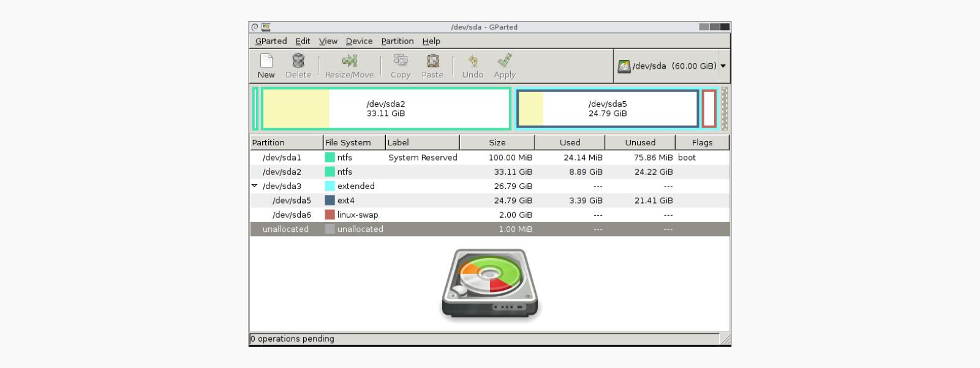
Task: Sort by the Unused column header
Action: 640,142
